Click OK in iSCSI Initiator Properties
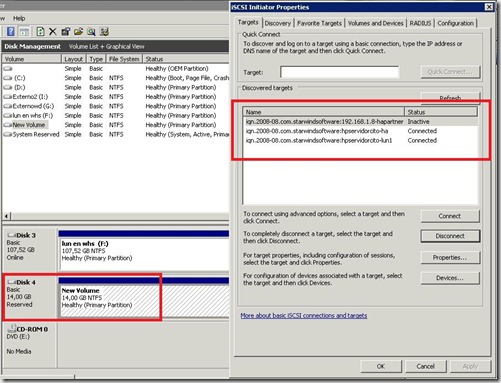Image resolution: width=501 pixels, height=383 pixels. click(x=381, y=366)
